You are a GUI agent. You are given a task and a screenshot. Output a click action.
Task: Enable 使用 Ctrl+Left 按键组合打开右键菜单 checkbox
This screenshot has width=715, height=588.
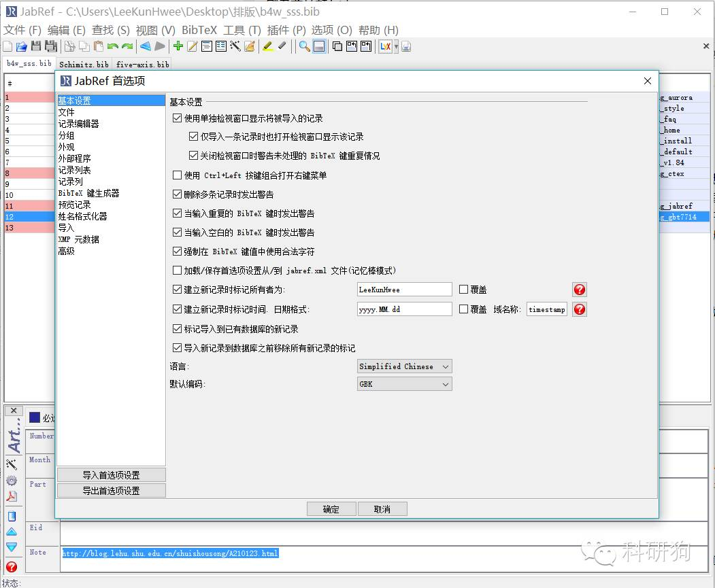click(x=178, y=175)
